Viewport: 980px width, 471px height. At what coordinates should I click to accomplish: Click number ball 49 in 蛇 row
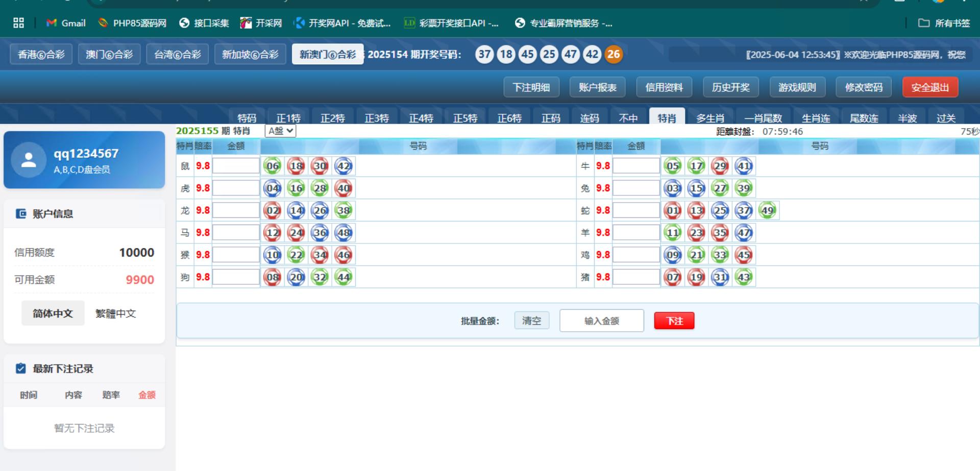767,210
